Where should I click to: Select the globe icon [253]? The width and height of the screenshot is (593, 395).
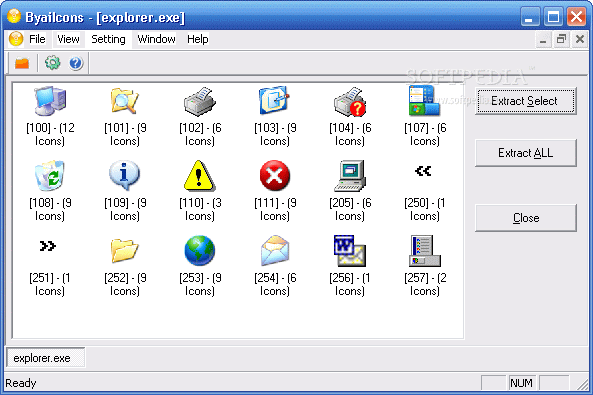coord(200,250)
